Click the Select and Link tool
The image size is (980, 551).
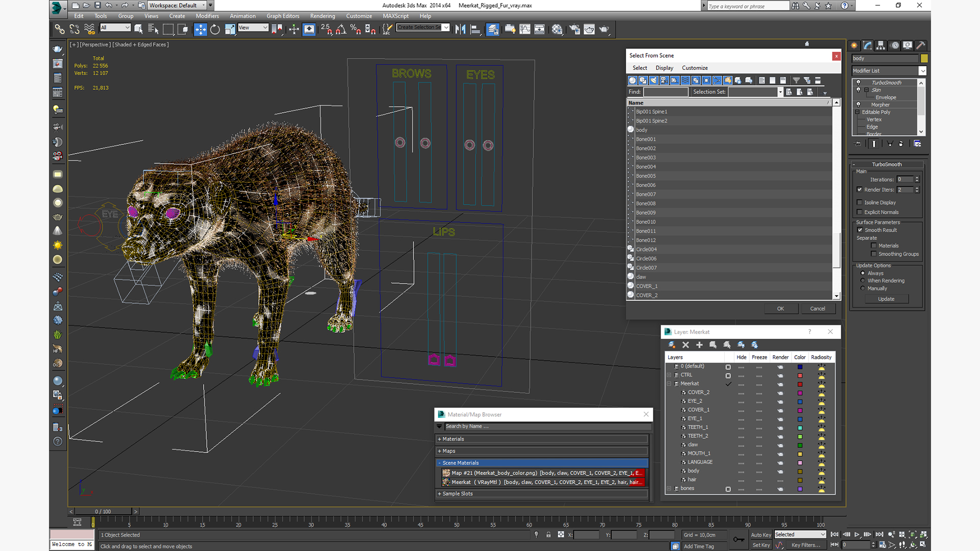60,29
